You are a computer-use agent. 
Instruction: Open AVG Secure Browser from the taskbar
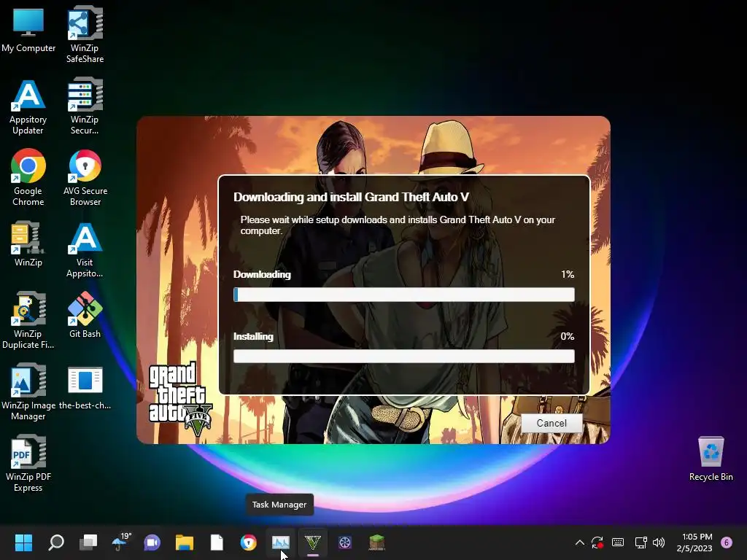(249, 542)
